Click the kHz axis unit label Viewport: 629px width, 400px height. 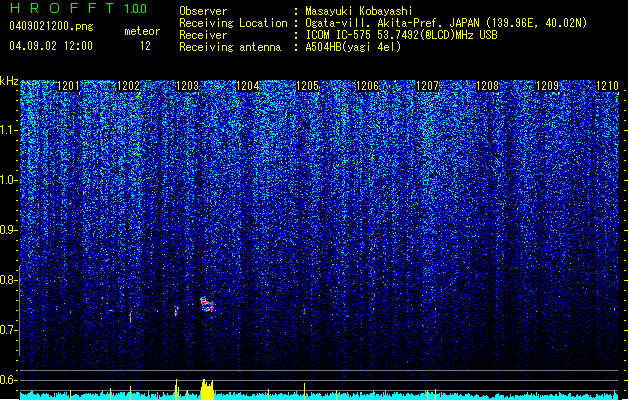(9, 81)
